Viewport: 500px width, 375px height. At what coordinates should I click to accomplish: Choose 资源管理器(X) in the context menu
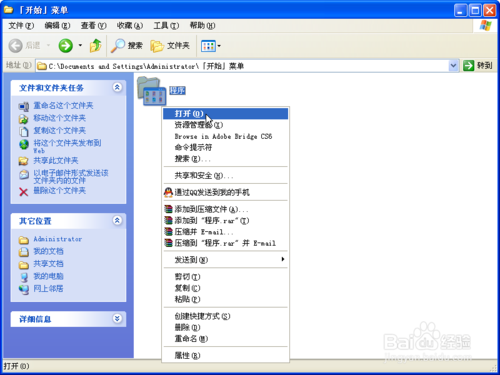tap(226, 125)
